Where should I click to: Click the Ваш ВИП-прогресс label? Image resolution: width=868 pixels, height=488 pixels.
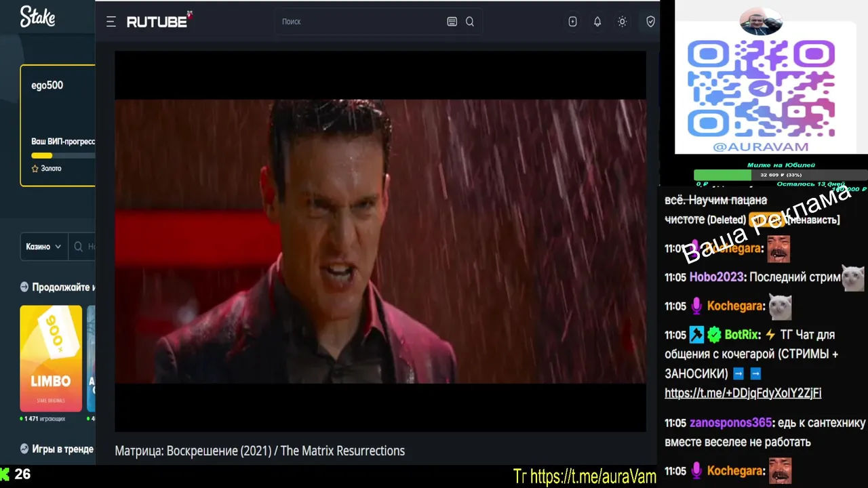(63, 142)
